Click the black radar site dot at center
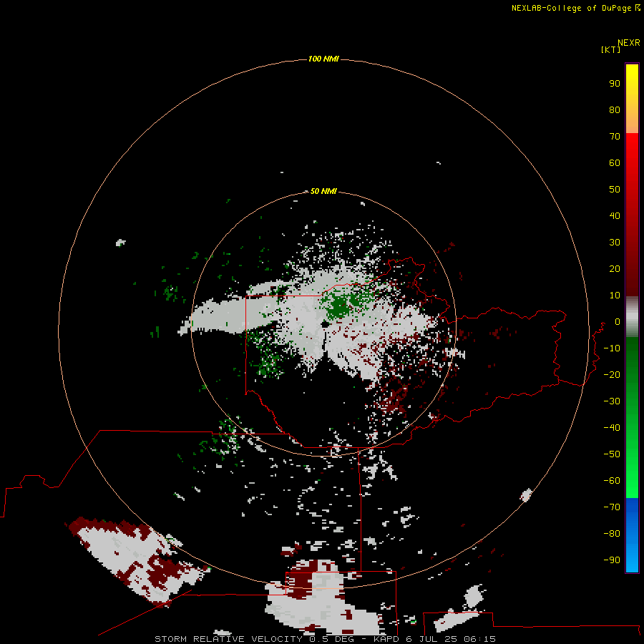644x644 pixels. (x=325, y=324)
